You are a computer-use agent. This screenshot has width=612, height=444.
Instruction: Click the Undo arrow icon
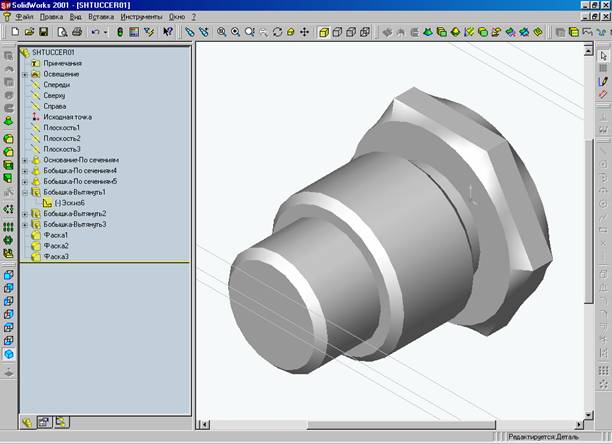(93, 32)
